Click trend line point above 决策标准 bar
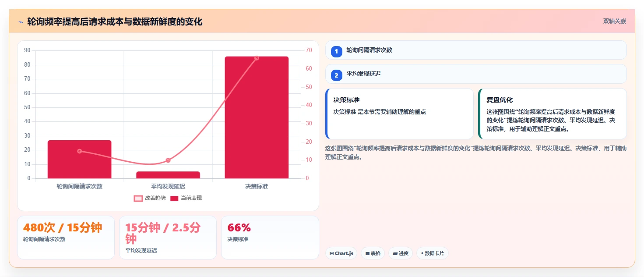Image resolution: width=644 pixels, height=277 pixels. pyautogui.click(x=257, y=58)
